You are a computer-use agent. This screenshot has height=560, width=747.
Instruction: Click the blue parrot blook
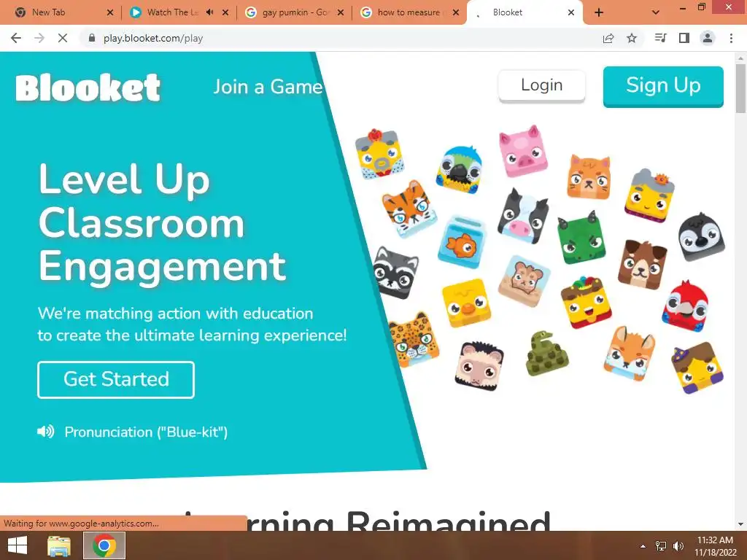(460, 169)
